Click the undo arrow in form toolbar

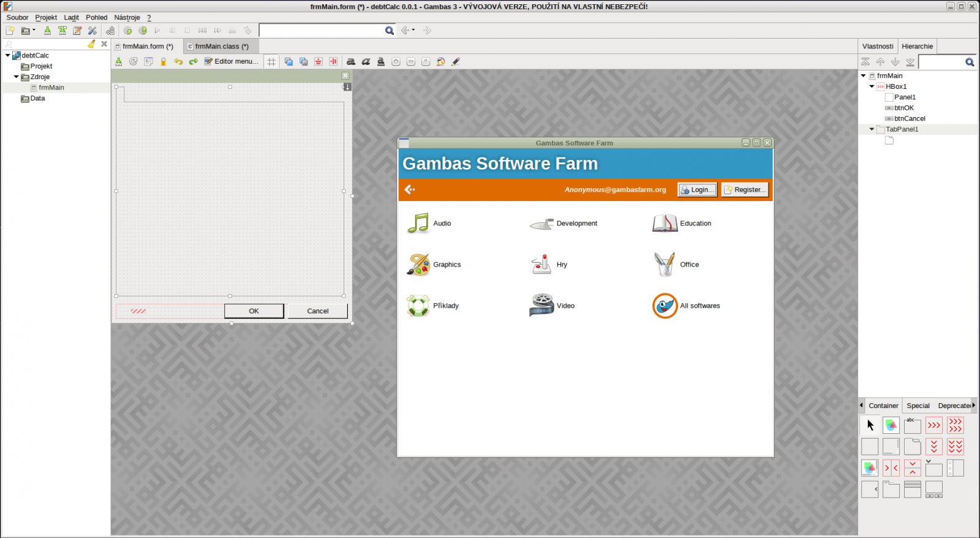pos(178,62)
